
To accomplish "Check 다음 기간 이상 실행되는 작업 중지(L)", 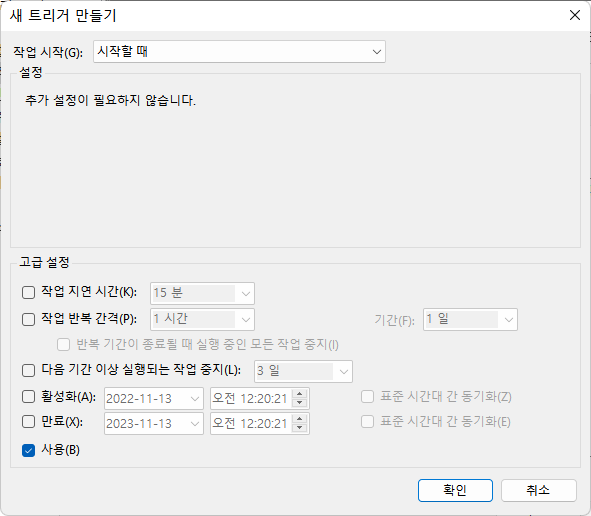I will point(28,370).
